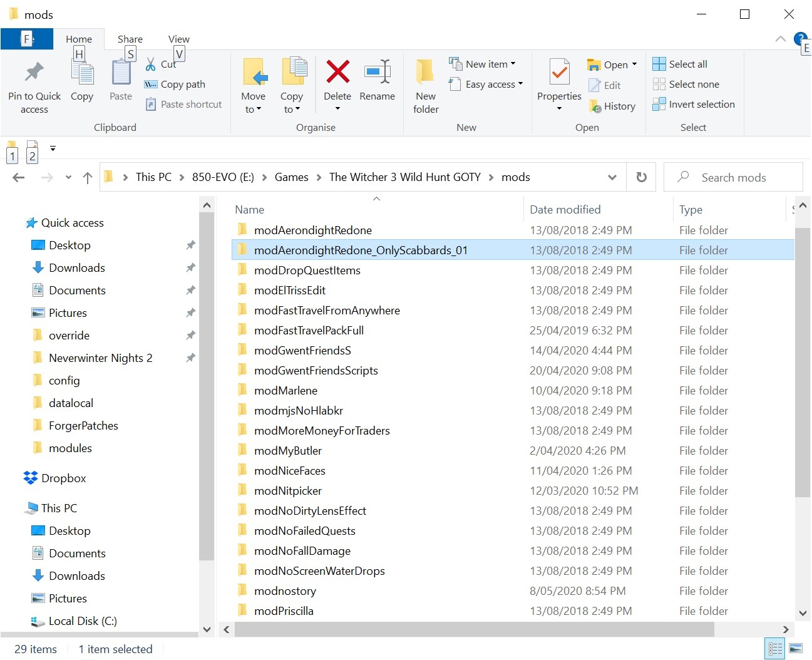Click the Select none icon
This screenshot has height=660, width=812.
click(x=659, y=84)
